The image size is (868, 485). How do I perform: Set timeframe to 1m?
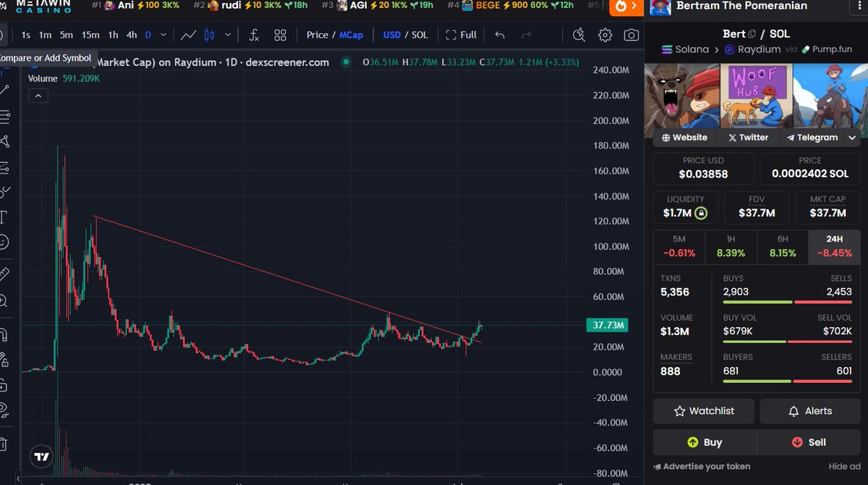click(45, 35)
